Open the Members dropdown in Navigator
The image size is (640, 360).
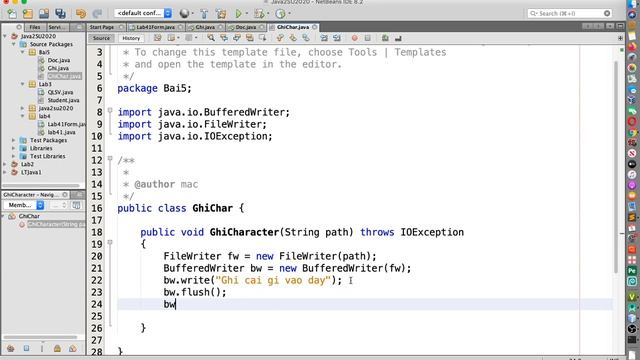click(x=24, y=205)
